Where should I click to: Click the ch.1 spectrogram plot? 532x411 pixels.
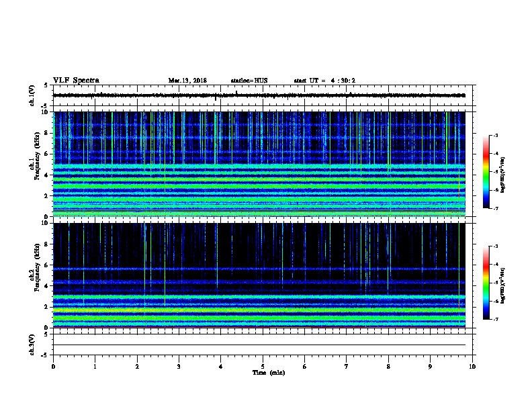click(259, 164)
